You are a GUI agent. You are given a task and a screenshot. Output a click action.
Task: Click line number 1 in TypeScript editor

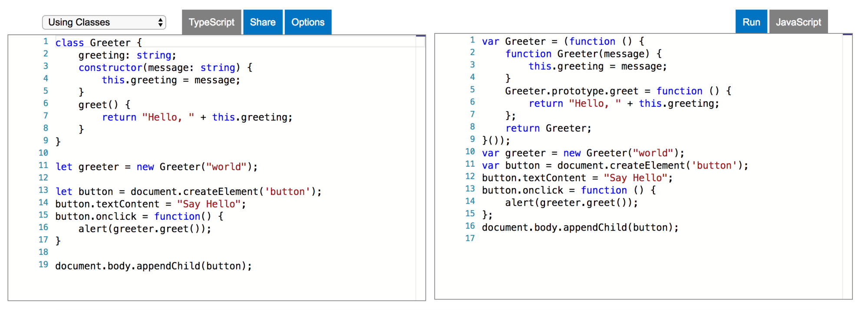coord(46,42)
